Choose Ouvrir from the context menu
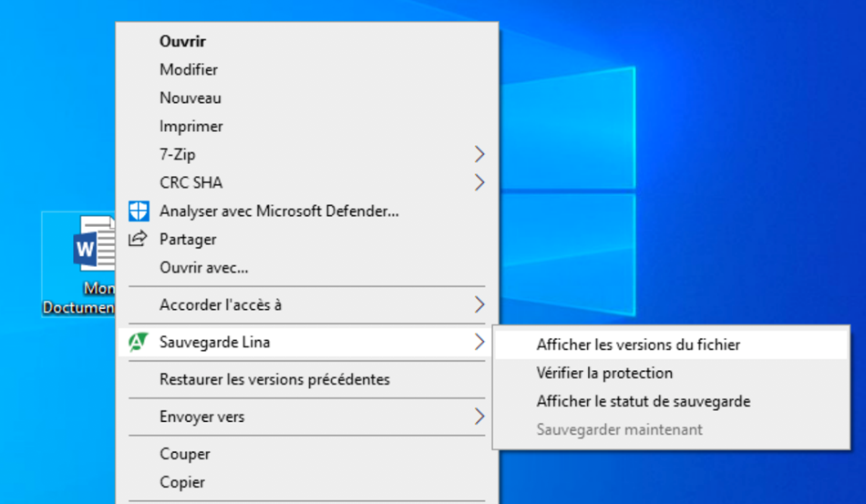866x504 pixels. pos(182,41)
